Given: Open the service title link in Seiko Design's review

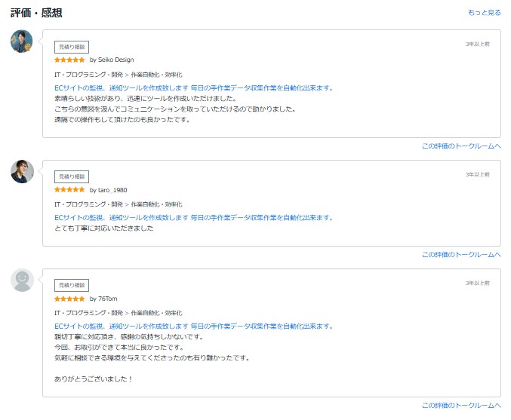Looking at the screenshot, I should 194,88.
